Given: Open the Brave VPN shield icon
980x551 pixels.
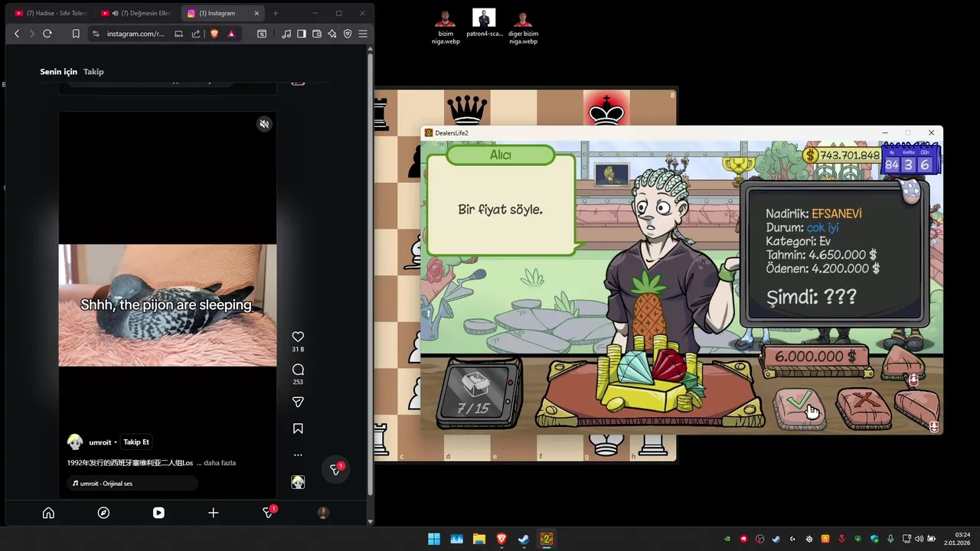Looking at the screenshot, I should (348, 34).
